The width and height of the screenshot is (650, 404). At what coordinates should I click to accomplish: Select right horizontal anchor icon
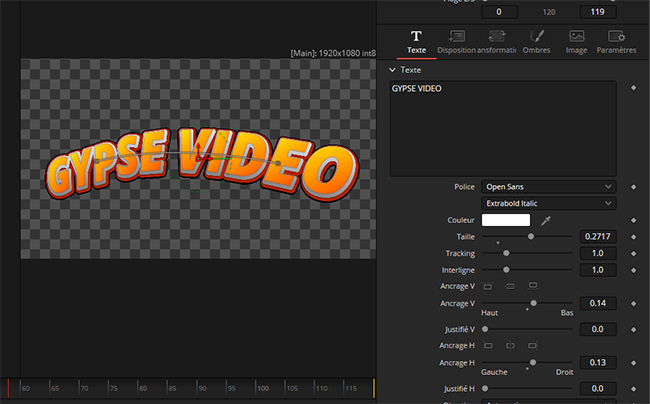tap(533, 346)
